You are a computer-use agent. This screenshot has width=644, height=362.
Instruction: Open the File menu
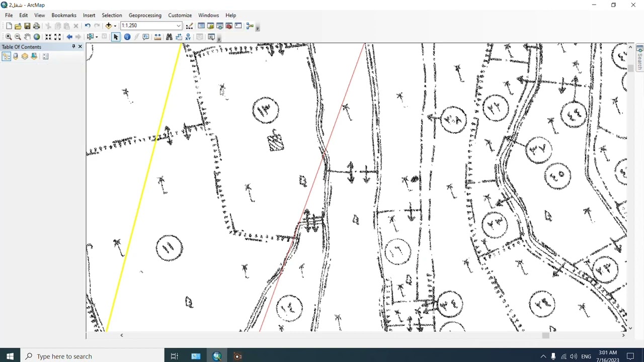click(x=9, y=15)
